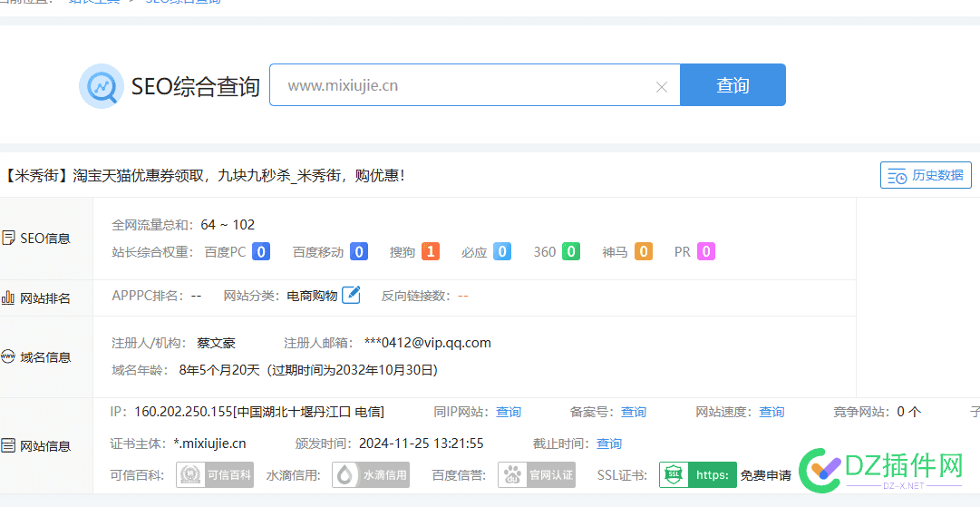Click the 域名信息 www globe icon

click(x=9, y=357)
